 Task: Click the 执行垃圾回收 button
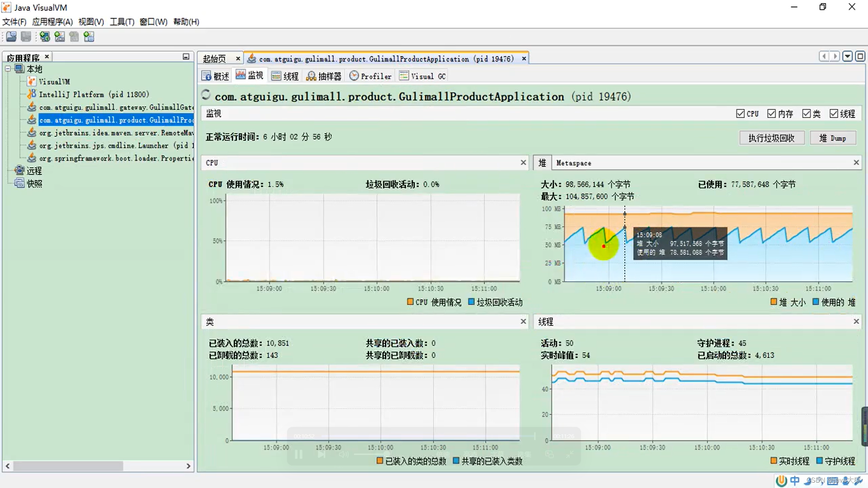click(x=771, y=138)
